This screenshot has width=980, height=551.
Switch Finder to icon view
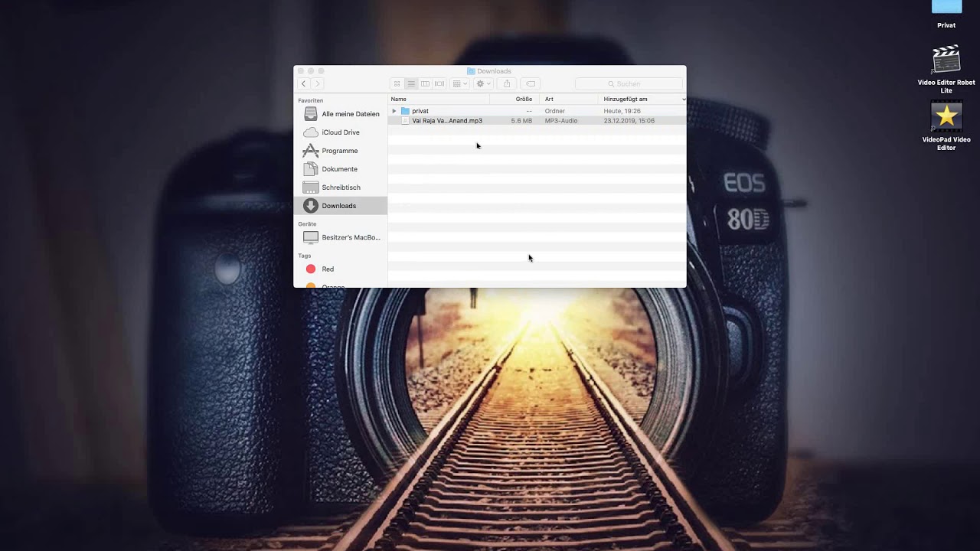397,83
